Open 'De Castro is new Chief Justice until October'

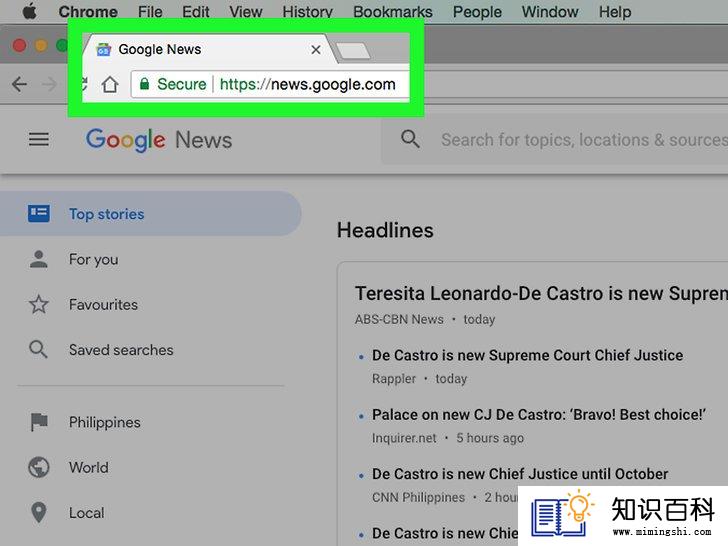[x=520, y=474]
